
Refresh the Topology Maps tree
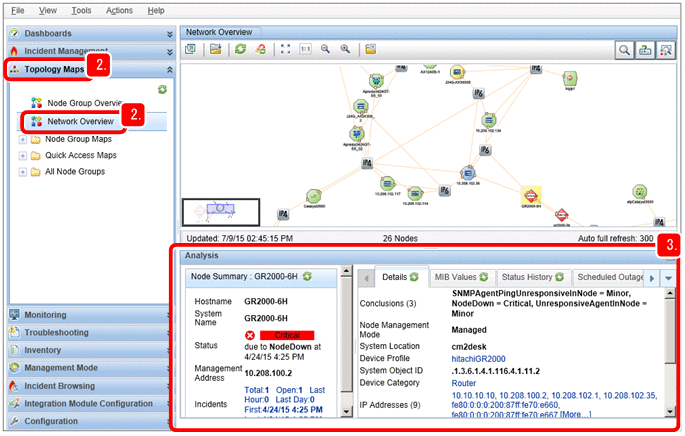(x=163, y=90)
